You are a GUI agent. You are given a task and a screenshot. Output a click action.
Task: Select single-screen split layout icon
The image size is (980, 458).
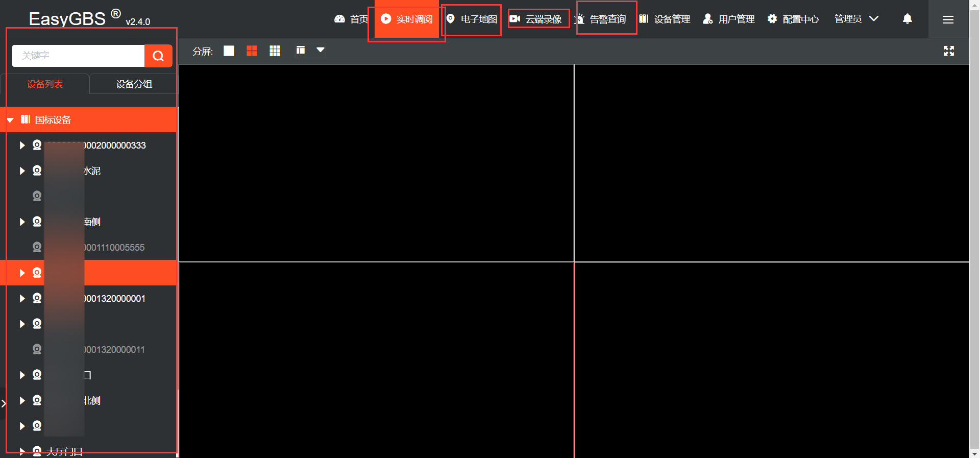point(229,51)
